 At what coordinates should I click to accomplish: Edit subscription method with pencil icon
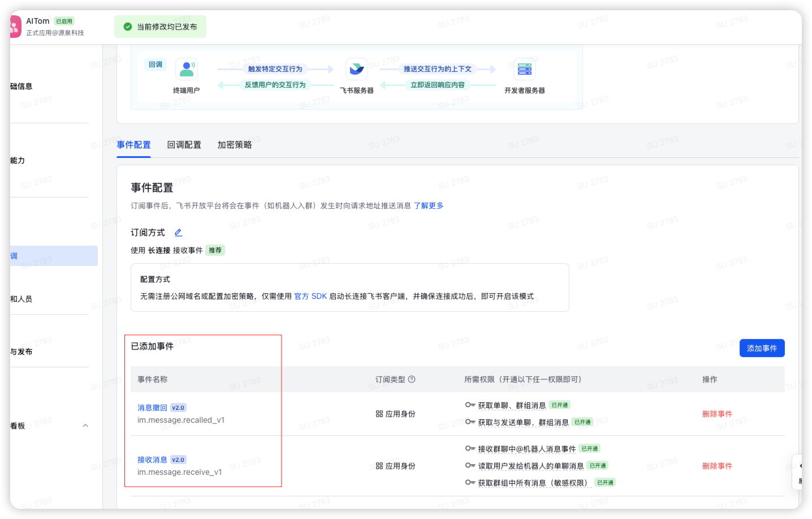178,233
